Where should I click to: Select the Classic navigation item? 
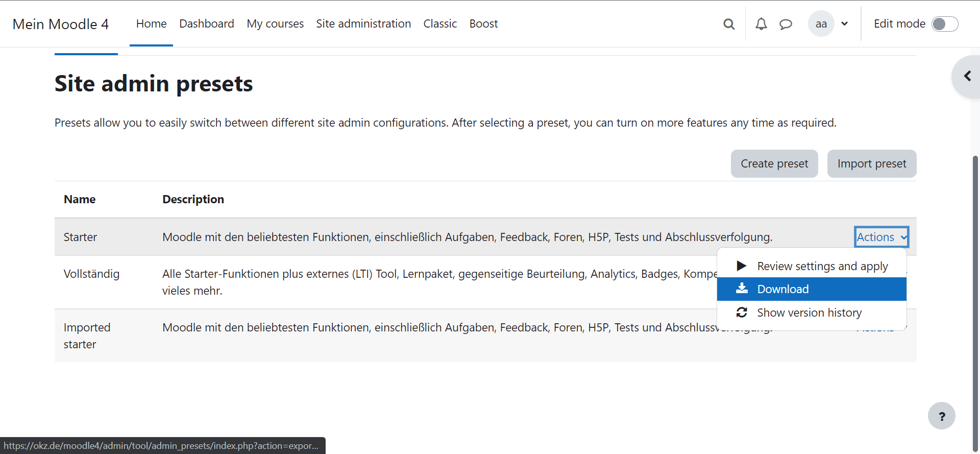[440, 24]
